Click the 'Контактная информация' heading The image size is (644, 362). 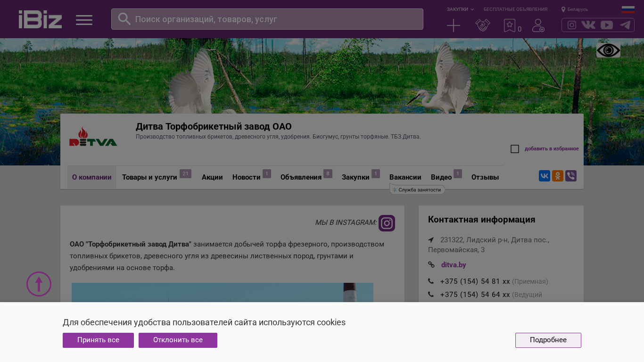(481, 220)
